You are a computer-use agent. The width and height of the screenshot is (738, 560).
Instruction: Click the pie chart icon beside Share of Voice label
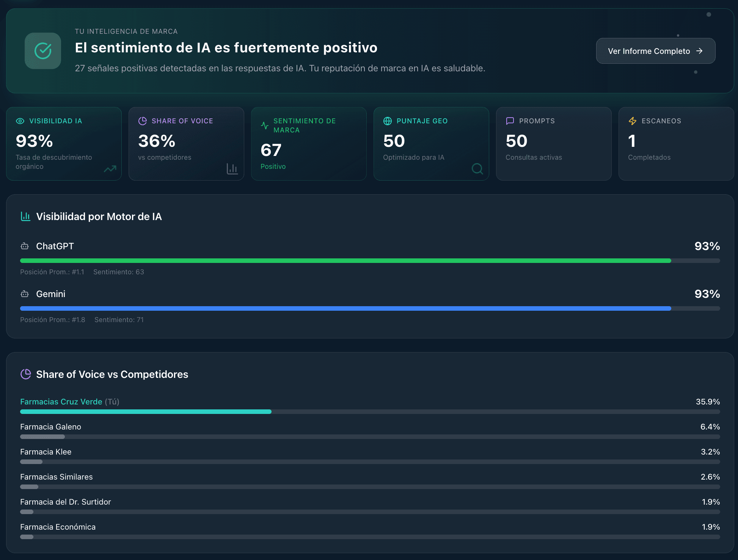143,121
